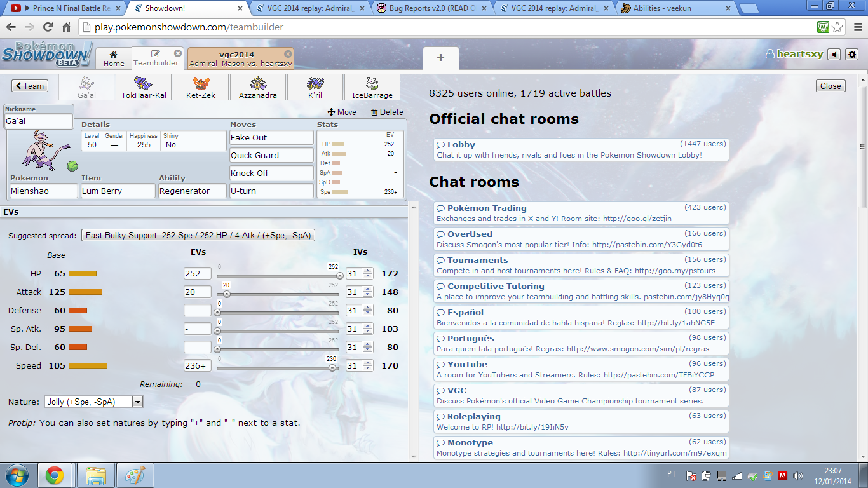
Task: Select the TokHaar-Kal team member
Action: coord(144,87)
